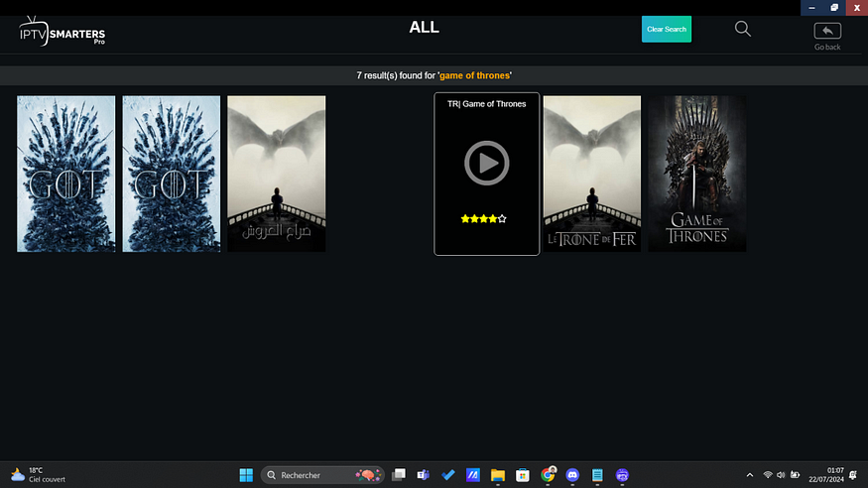Open the clock showing 01:07
868x488 pixels.
826,475
